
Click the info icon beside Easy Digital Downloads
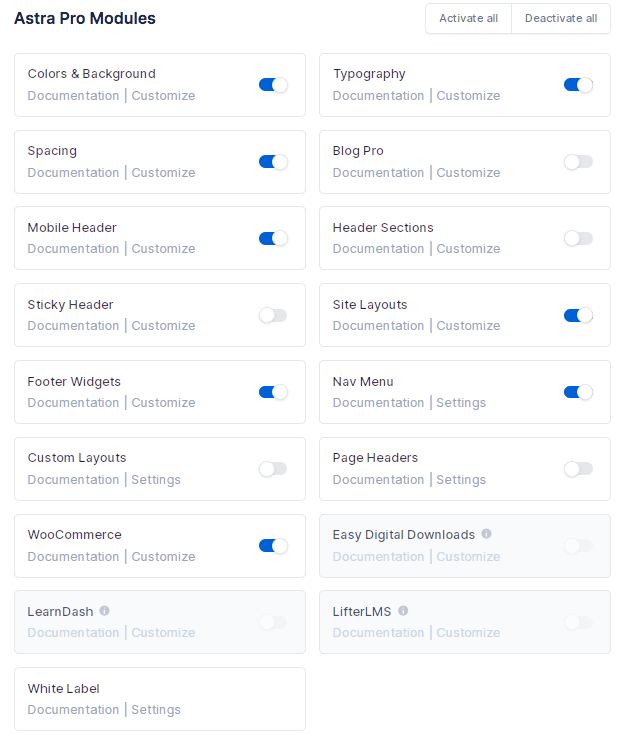coord(486,534)
